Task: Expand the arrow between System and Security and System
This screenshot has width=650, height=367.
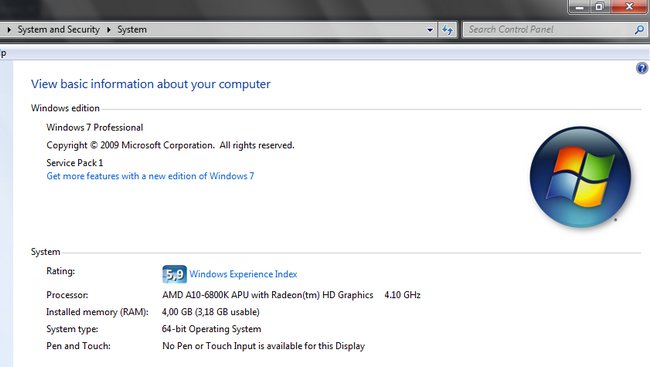Action: (109, 30)
